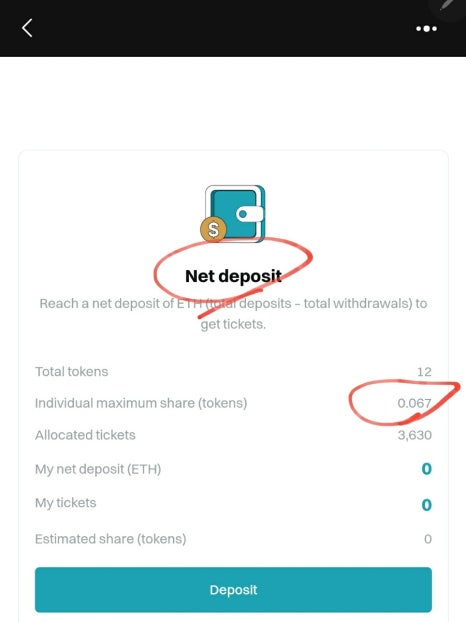Select the My tickets label

65,503
